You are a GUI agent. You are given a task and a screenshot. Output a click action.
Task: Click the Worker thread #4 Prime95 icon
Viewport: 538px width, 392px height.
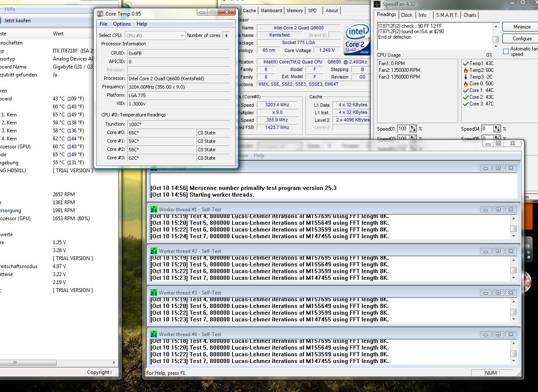(154, 334)
